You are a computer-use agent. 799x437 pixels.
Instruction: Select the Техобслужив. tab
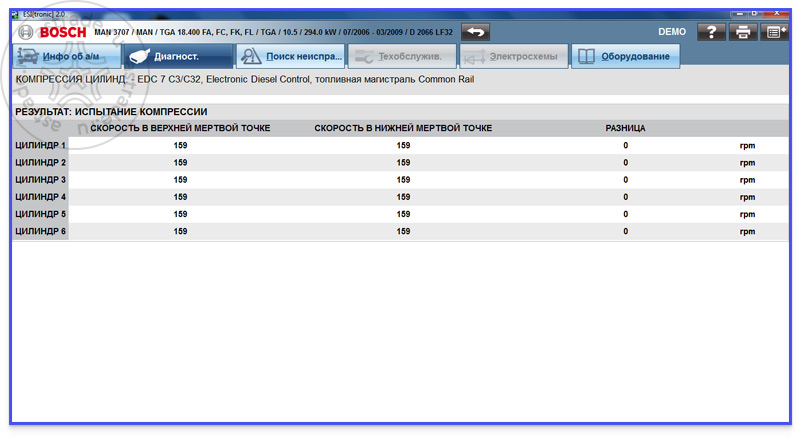pos(402,56)
